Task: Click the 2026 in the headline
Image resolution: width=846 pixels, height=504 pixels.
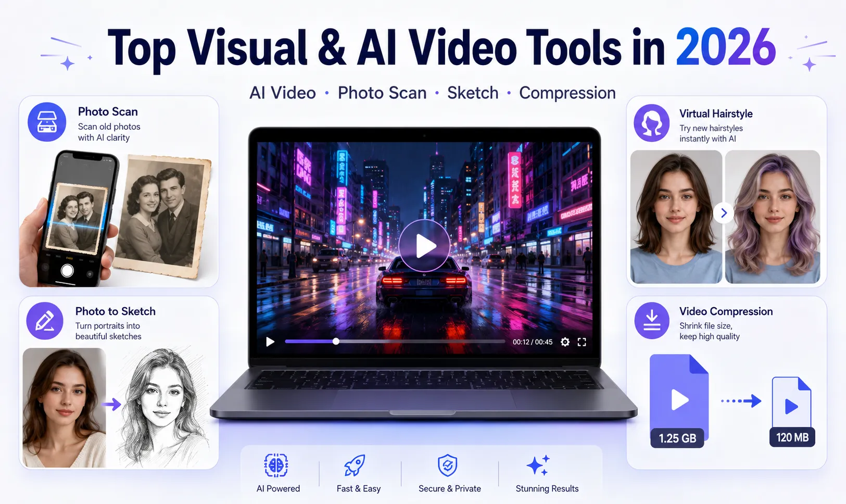Action: coord(726,47)
